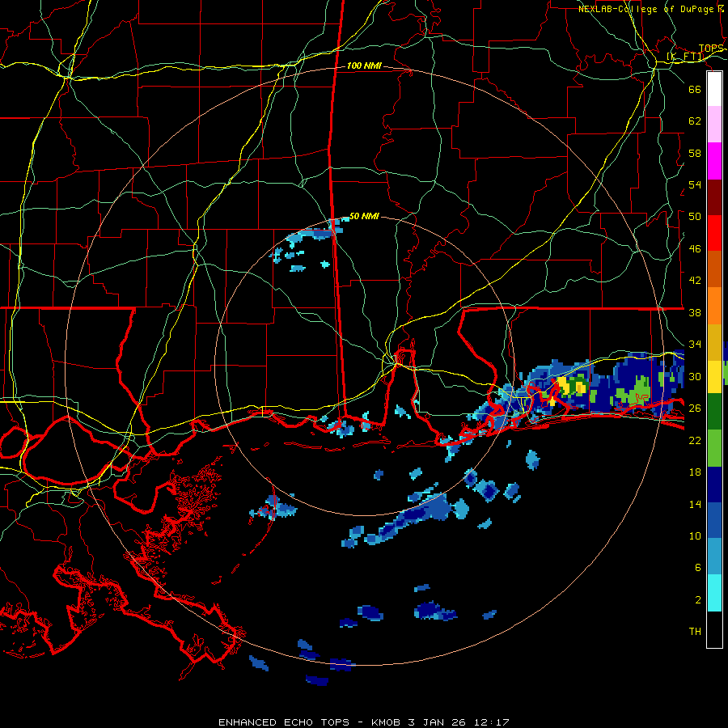Image resolution: width=728 pixels, height=728 pixels.
Task: Click the legend value "26"
Action: coord(695,408)
